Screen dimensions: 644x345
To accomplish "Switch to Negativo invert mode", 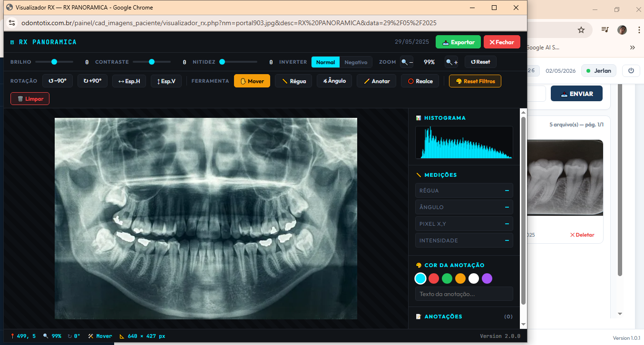I will pos(356,62).
